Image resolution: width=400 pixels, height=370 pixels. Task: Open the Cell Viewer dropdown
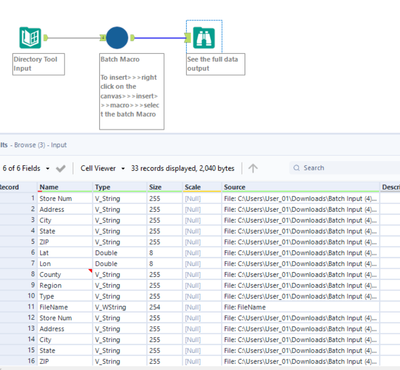click(x=123, y=169)
